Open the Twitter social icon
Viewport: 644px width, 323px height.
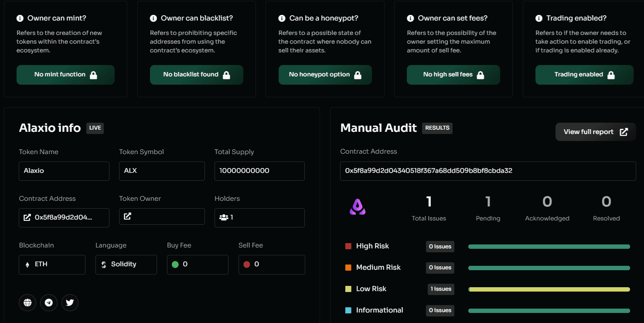click(70, 302)
